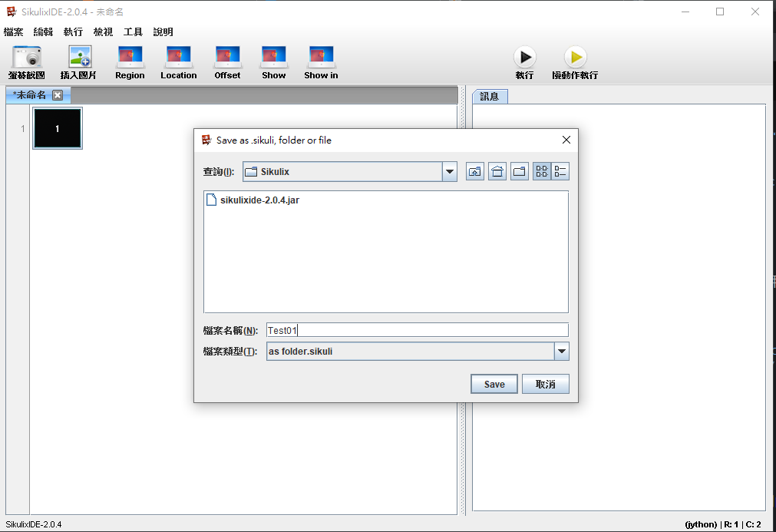Select the Location toolbar button

(179, 62)
